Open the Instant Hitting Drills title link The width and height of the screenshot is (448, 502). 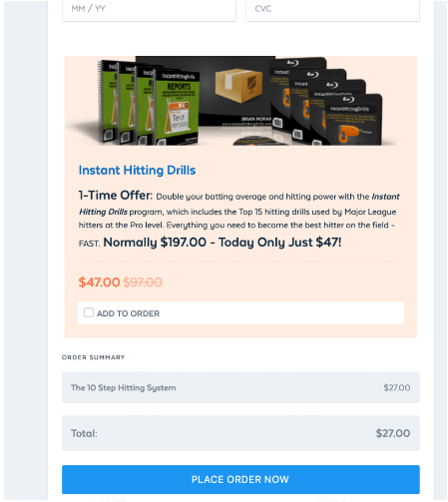137,171
